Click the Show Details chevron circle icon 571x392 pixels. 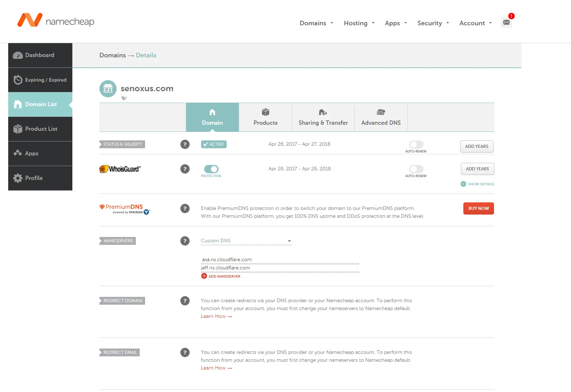point(463,184)
